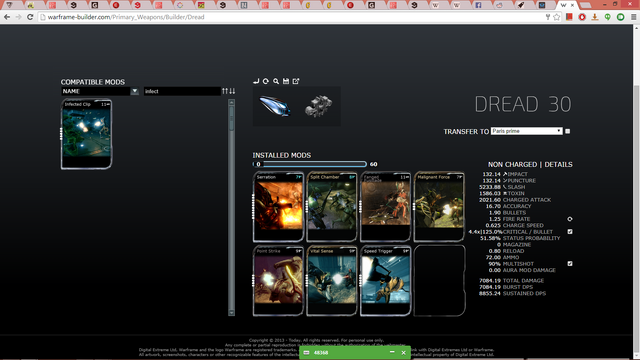The height and width of the screenshot is (360, 640).
Task: Reload the page with Chrome's refresh icon
Action: (x=30, y=17)
